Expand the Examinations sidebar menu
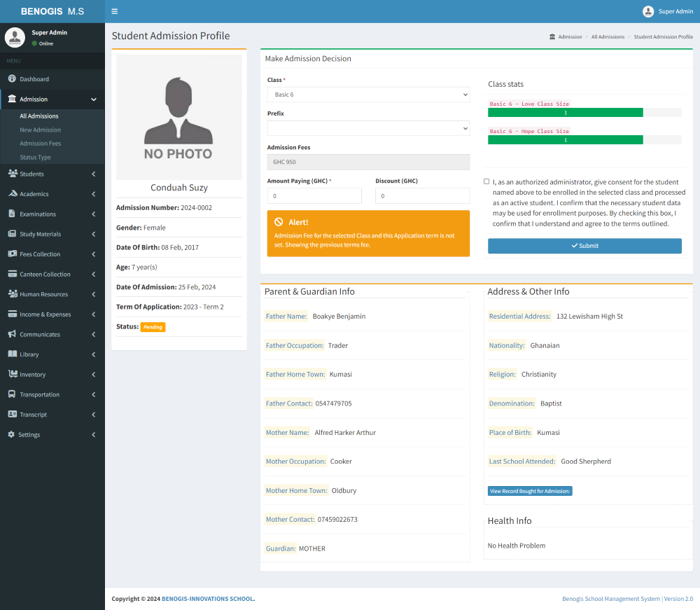This screenshot has height=610, width=700. pyautogui.click(x=52, y=214)
